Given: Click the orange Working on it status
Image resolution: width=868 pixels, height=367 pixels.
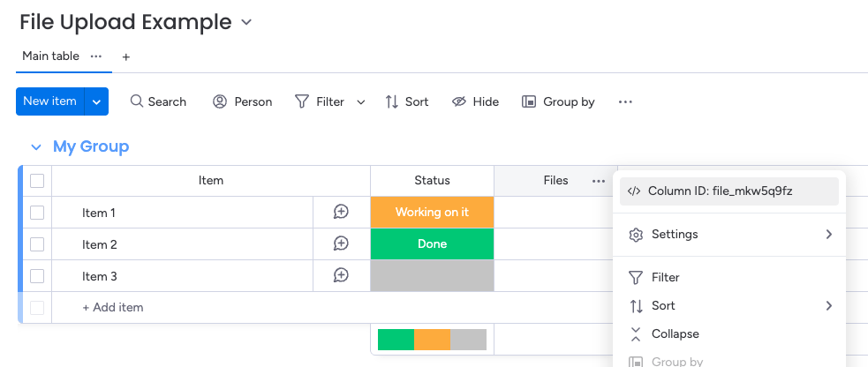Looking at the screenshot, I should [432, 213].
